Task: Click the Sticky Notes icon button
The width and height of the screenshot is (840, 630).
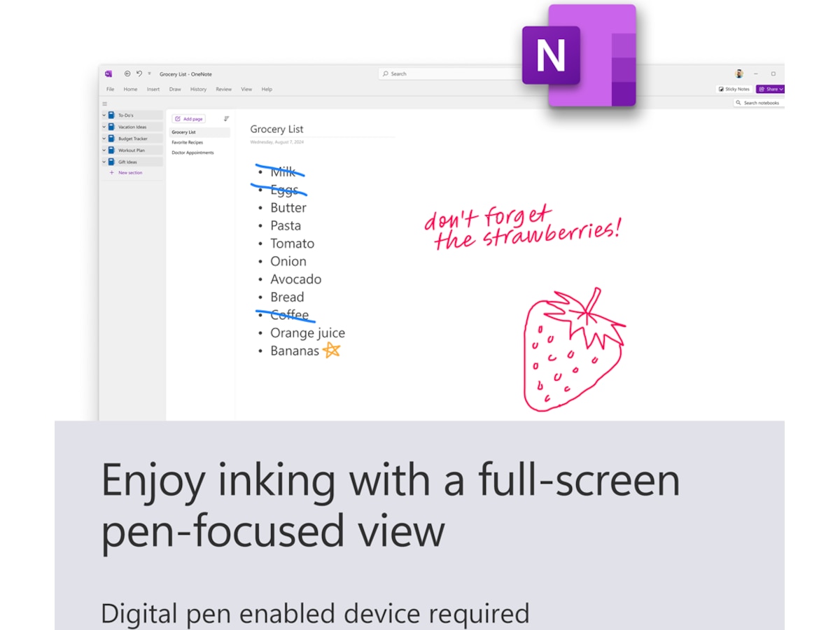Action: pos(721,89)
